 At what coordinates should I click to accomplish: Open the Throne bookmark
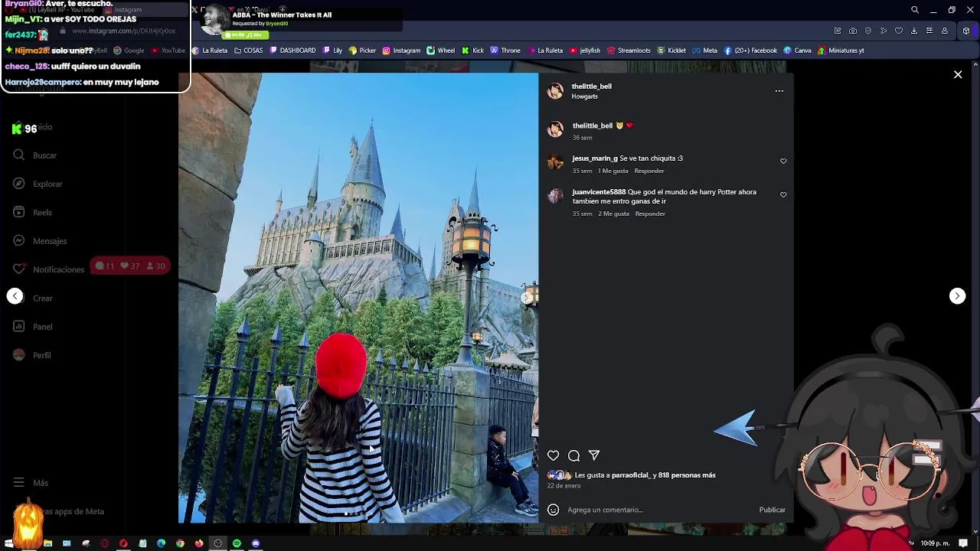505,51
